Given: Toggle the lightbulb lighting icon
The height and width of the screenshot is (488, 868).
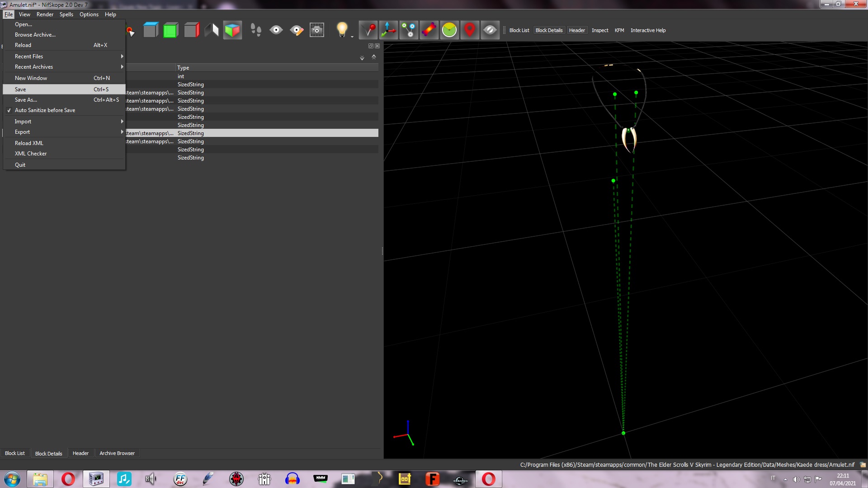Looking at the screenshot, I should click(x=342, y=30).
